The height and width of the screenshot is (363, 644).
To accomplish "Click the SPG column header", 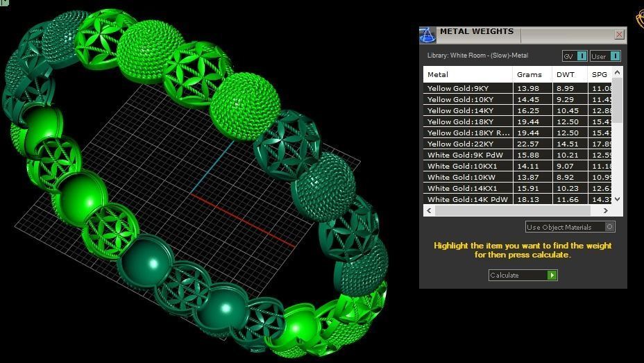I will pos(600,74).
